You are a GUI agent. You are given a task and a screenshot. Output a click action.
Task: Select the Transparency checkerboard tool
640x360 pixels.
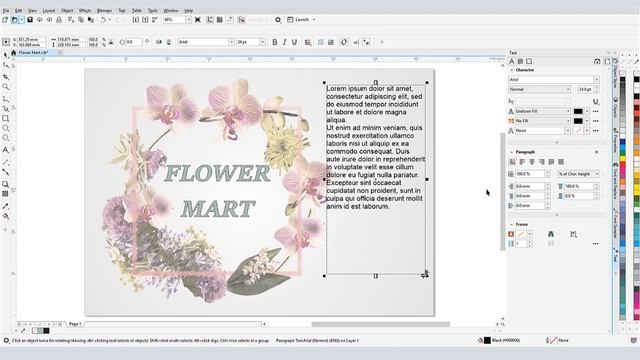pyautogui.click(x=6, y=194)
